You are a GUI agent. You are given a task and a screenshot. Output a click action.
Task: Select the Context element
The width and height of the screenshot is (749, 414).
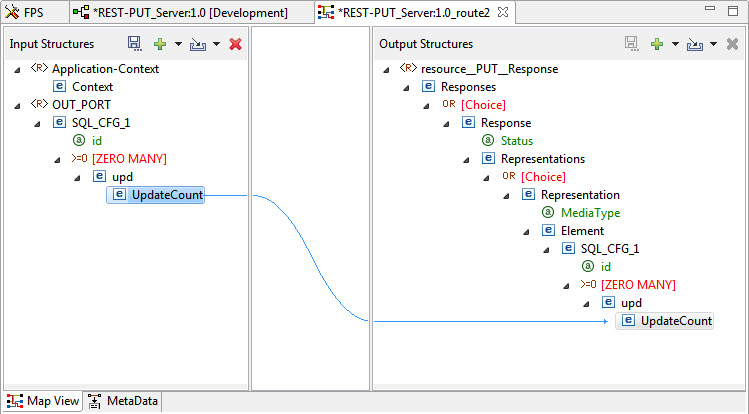click(92, 87)
